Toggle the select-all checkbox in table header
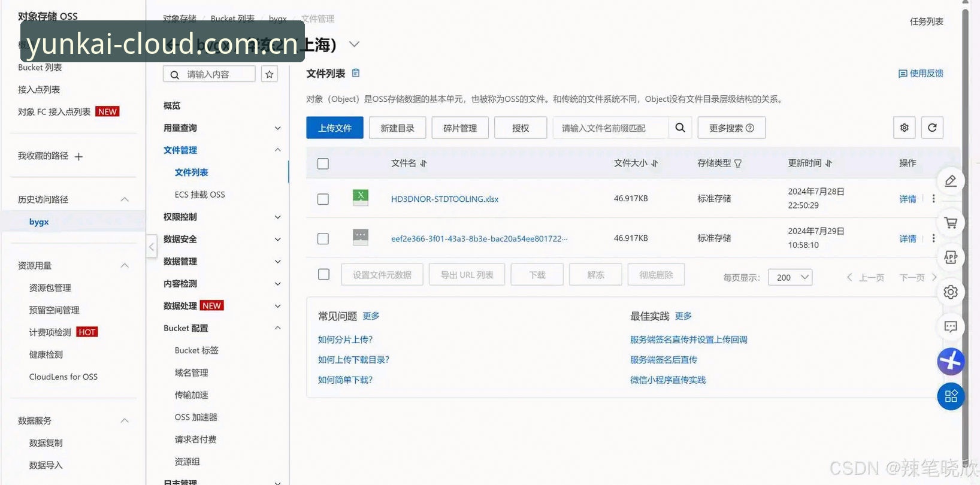980x485 pixels. click(x=323, y=163)
